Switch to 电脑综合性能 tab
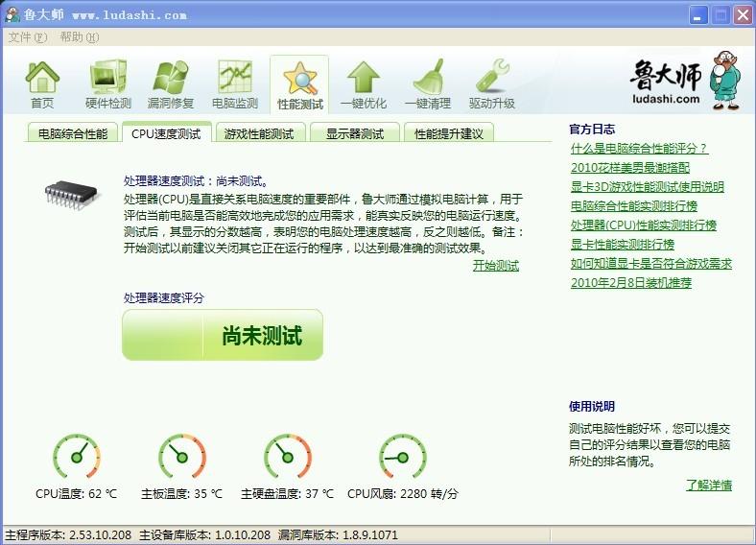The height and width of the screenshot is (545, 756). tap(73, 133)
